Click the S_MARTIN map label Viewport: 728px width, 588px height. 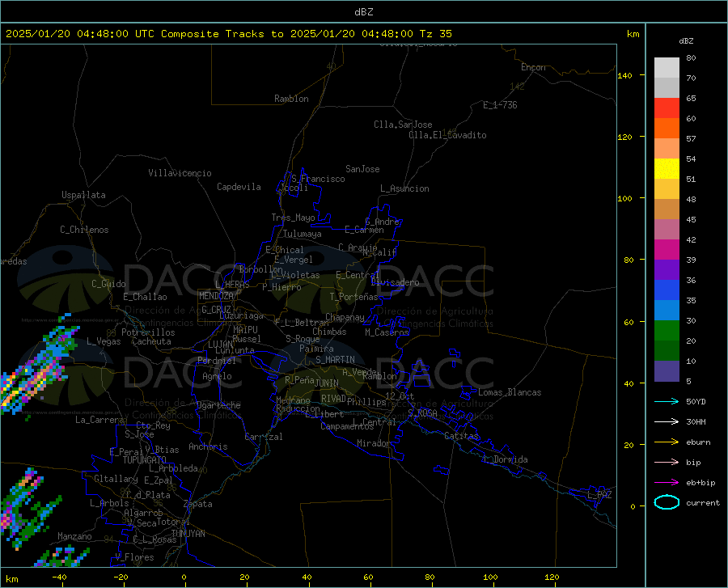coord(335,360)
